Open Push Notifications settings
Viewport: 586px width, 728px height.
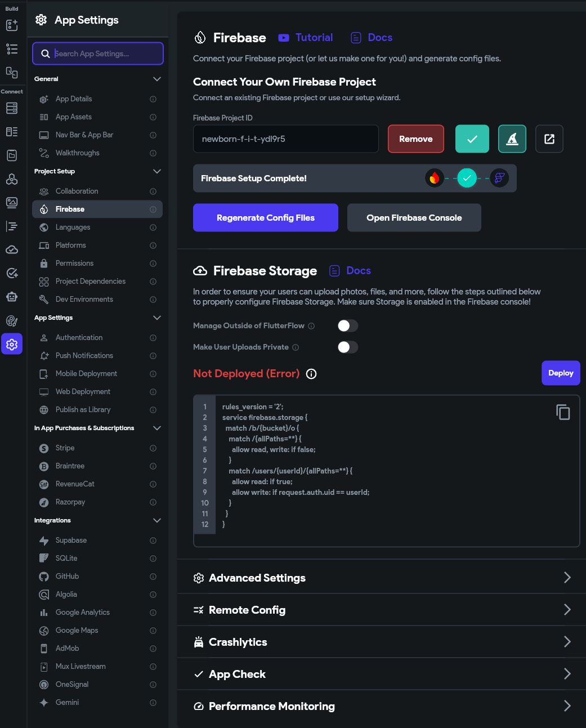tap(97, 356)
